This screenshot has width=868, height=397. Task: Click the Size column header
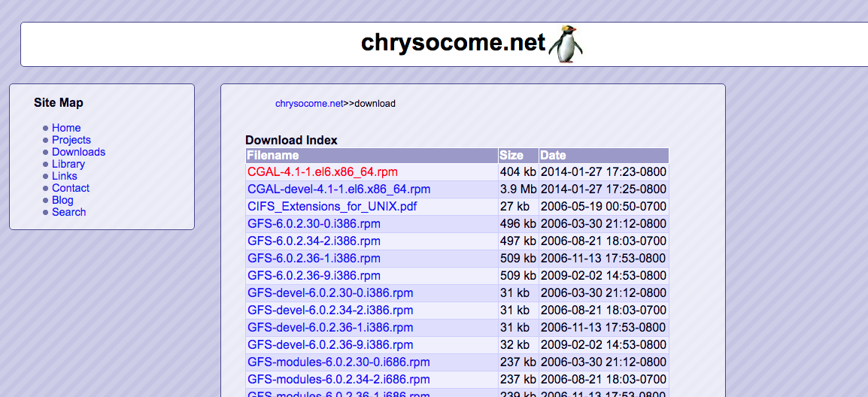point(519,156)
